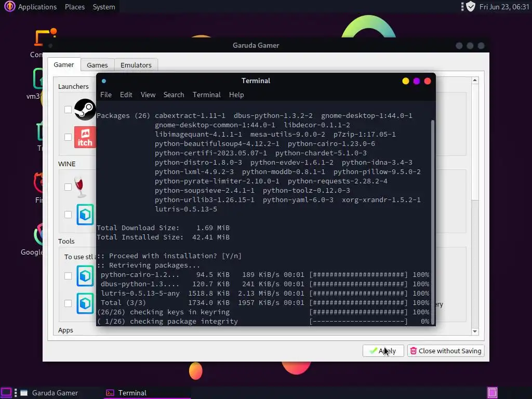This screenshot has width=532, height=399.
Task: Click 'Total Download Size' line in terminal
Action: pos(163,228)
